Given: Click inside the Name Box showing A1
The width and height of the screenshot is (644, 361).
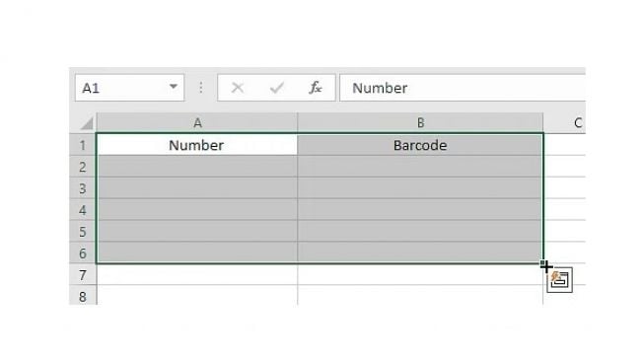Looking at the screenshot, I should 123,88.
